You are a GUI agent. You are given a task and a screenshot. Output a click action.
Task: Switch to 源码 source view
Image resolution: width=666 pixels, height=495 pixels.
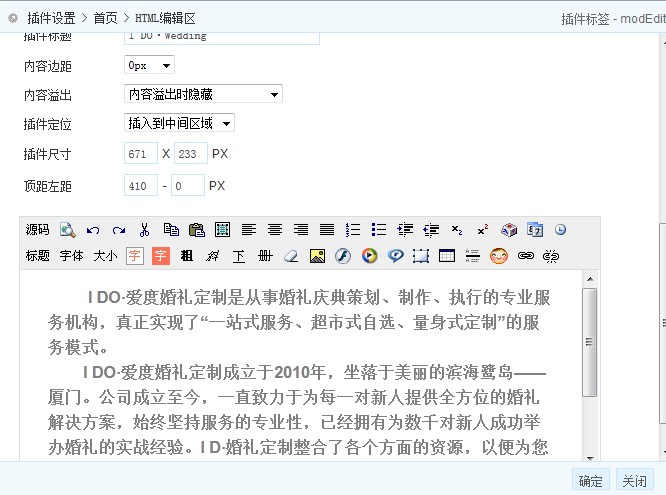click(37, 230)
